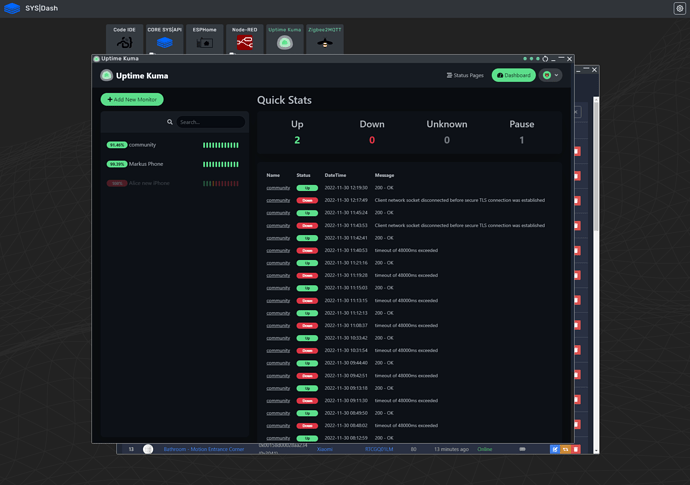Image resolution: width=690 pixels, height=485 pixels.
Task: Click the Down count value 0
Action: (372, 140)
